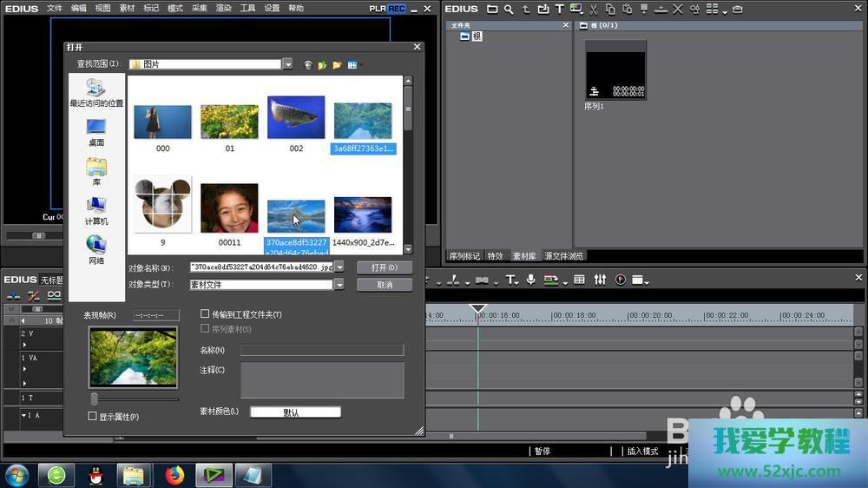This screenshot has width=868, height=488.
Task: Check the 显示属性 checkbox
Action: [x=93, y=417]
